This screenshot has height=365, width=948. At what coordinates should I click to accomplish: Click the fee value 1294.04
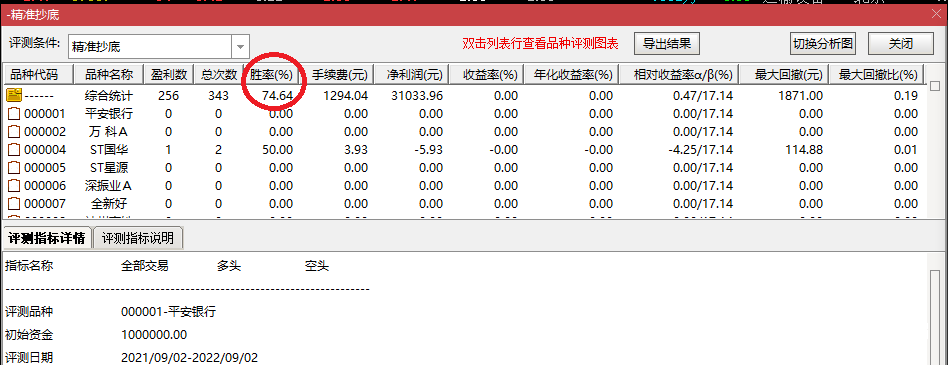(x=346, y=95)
